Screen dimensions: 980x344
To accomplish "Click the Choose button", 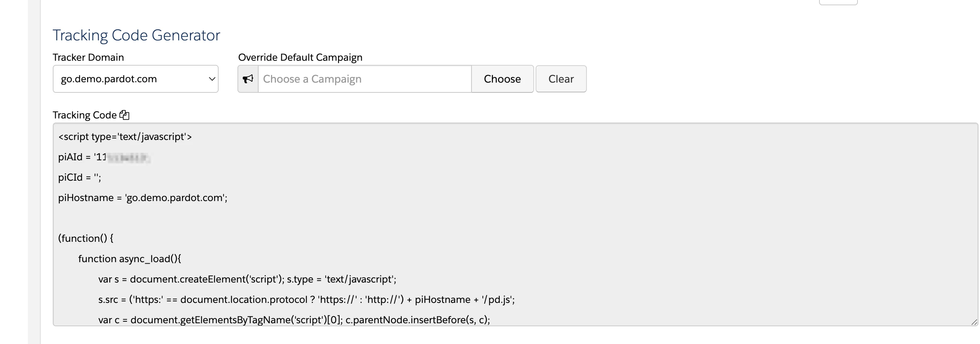I will 502,79.
